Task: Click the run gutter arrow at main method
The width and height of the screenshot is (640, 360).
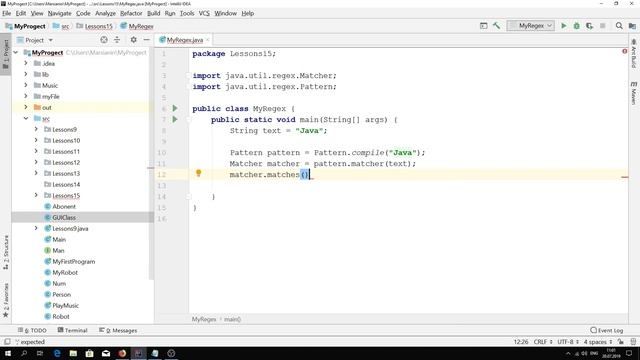Action: point(175,119)
